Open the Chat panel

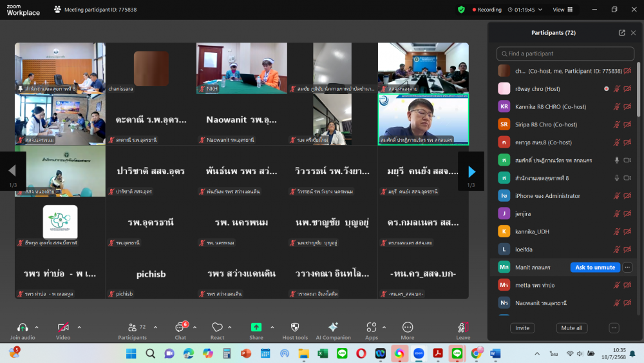[180, 328]
